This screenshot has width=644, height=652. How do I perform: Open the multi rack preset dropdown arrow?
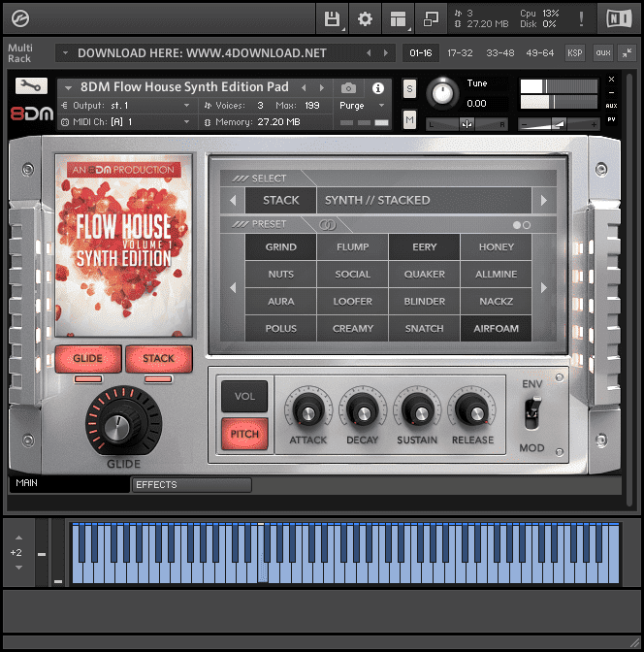(x=65, y=52)
